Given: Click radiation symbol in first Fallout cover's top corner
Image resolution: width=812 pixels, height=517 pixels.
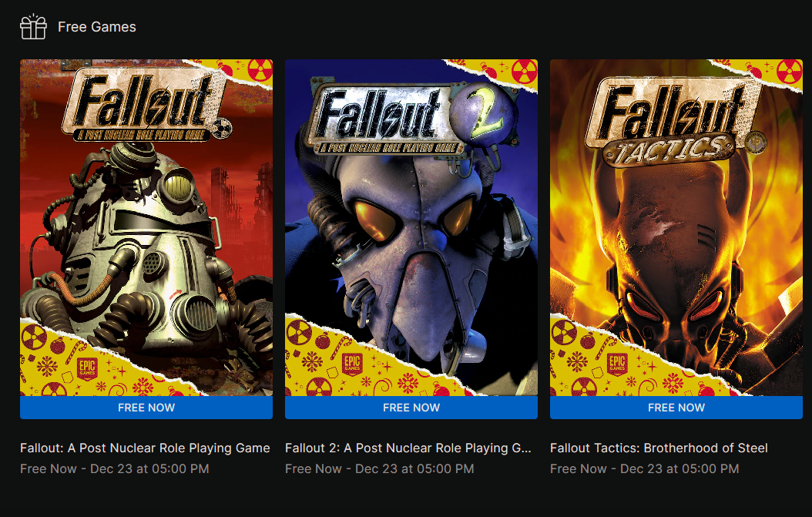Looking at the screenshot, I should coord(260,70).
